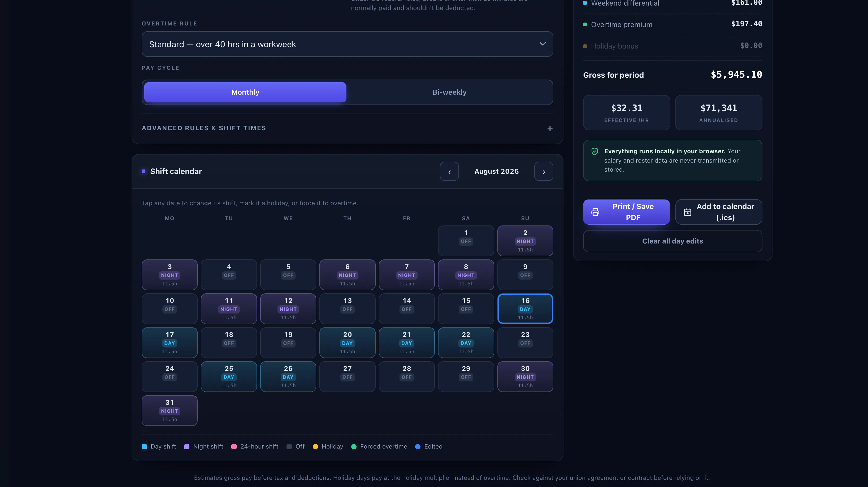Tap date 10 OFF cell
The image size is (868, 487).
click(170, 309)
